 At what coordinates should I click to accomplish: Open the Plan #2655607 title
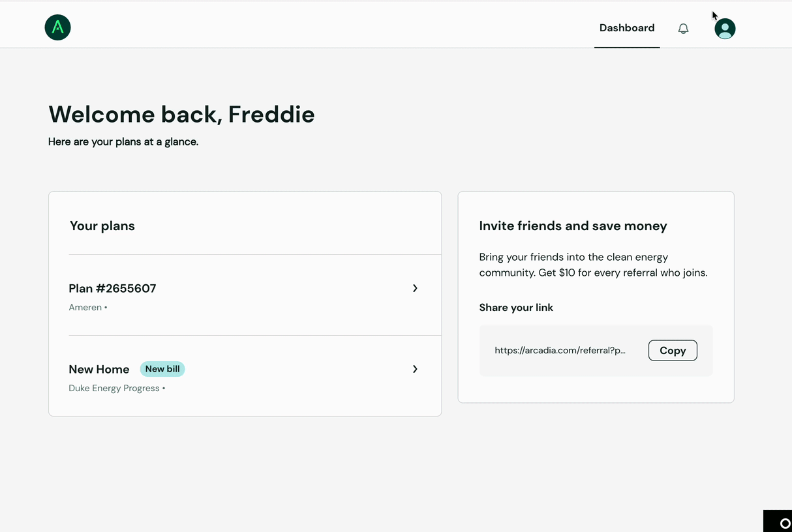pyautogui.click(x=112, y=288)
